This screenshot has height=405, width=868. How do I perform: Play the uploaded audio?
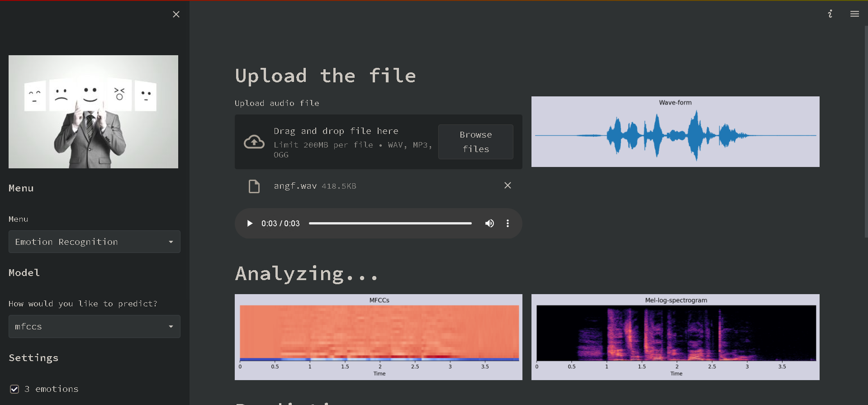250,224
